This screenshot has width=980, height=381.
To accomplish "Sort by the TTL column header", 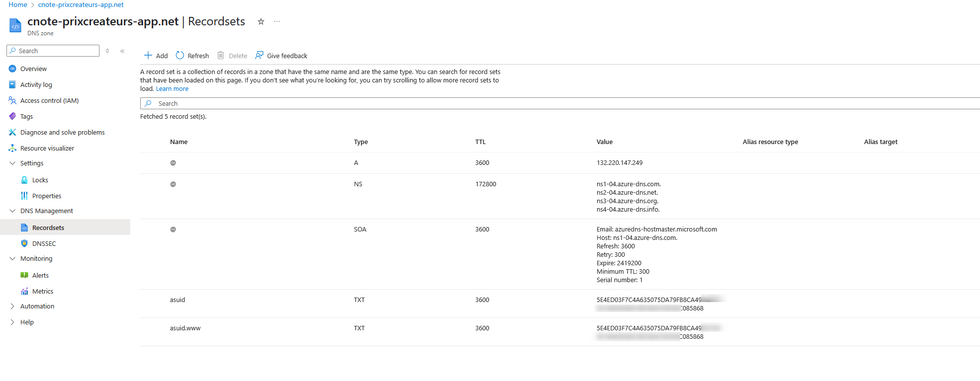I will pos(480,142).
